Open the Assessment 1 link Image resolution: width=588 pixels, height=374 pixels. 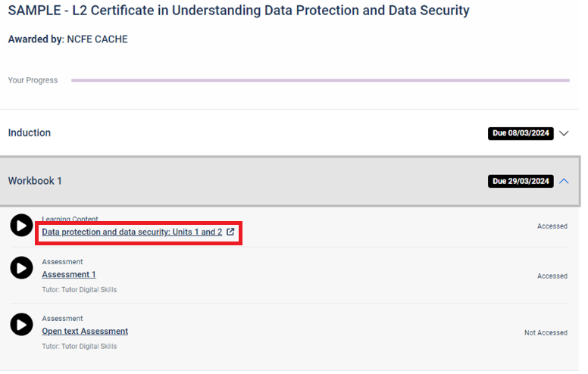point(69,274)
